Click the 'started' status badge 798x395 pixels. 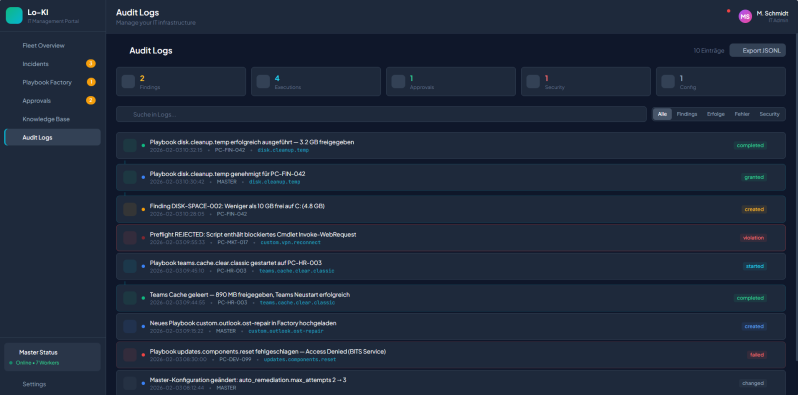754,266
